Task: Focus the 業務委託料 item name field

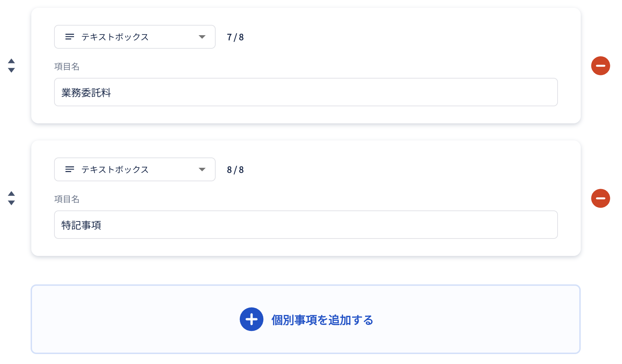Action: coord(306,92)
